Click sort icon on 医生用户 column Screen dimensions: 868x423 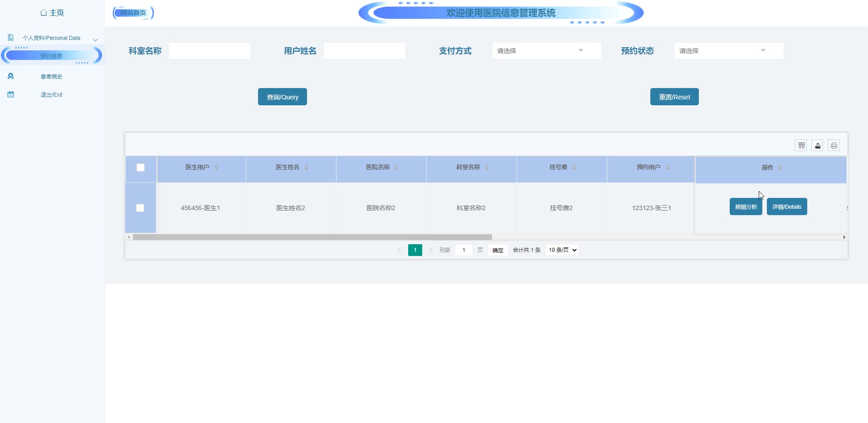pos(216,167)
